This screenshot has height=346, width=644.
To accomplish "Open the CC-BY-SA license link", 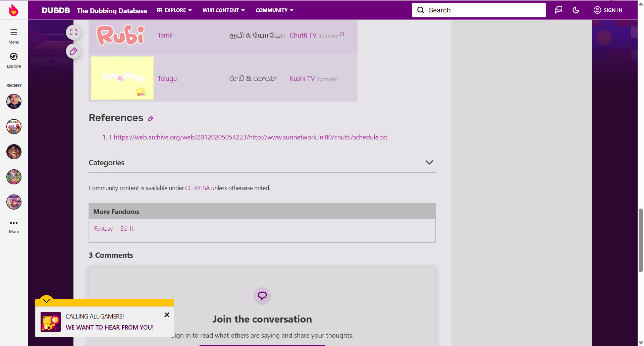I will click(197, 188).
